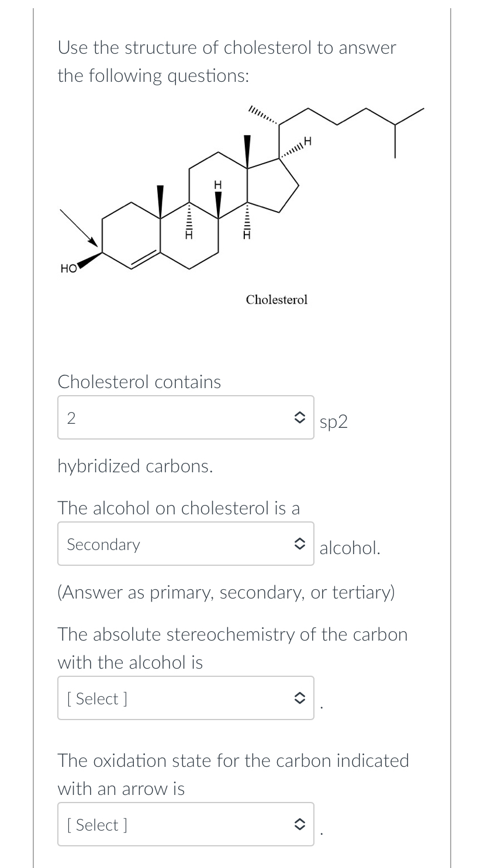Select the value 2 inside the first dropdown

tap(71, 417)
